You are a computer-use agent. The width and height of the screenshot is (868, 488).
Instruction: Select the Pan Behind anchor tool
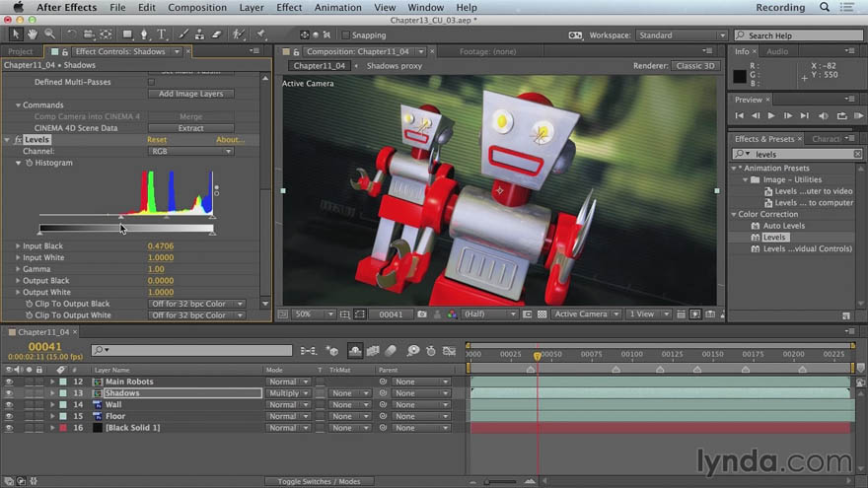coord(106,35)
